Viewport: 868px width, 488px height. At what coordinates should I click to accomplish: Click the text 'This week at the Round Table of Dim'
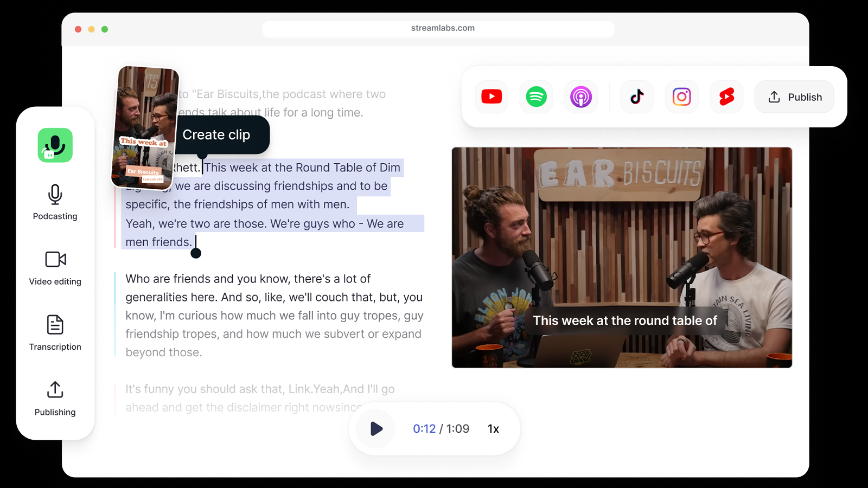coord(302,168)
